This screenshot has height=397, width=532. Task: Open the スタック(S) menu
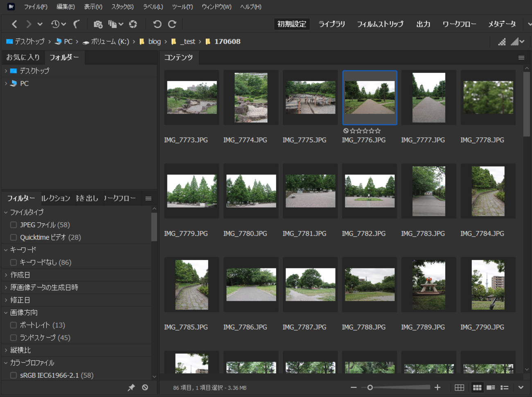coord(122,7)
